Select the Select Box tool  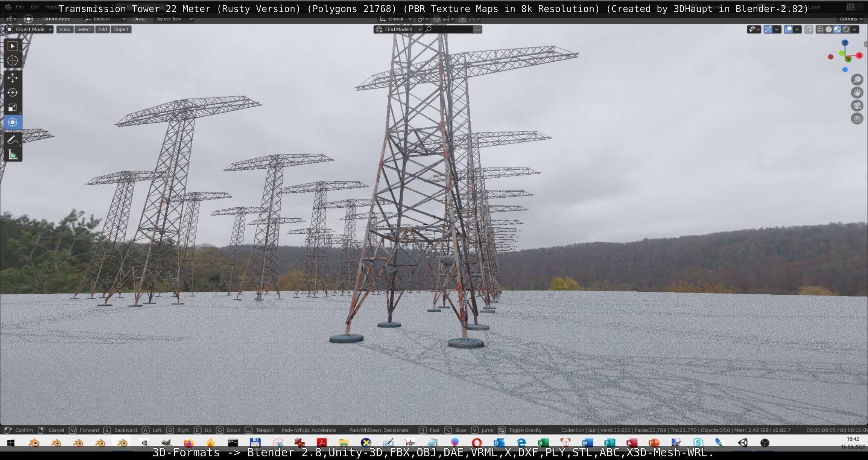(12, 46)
